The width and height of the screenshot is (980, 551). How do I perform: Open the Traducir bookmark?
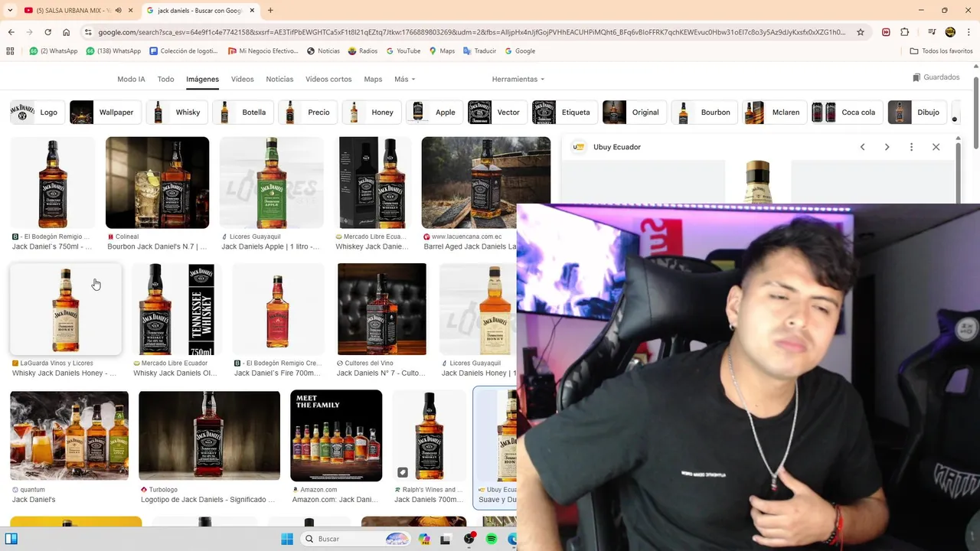click(x=480, y=51)
